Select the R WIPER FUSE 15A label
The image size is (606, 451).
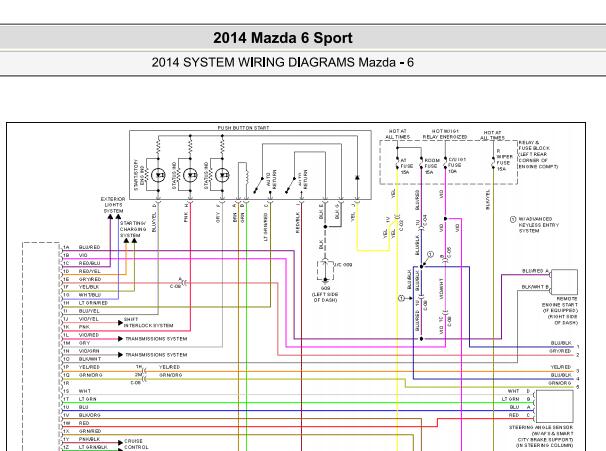505,160
